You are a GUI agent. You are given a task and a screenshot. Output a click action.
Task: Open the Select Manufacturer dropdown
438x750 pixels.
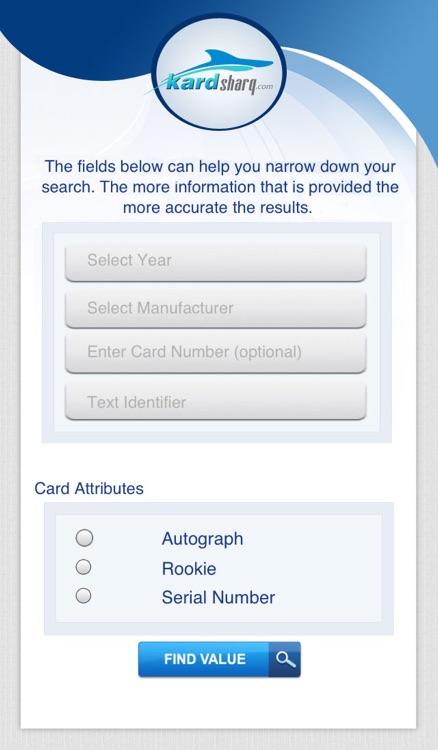coord(216,309)
